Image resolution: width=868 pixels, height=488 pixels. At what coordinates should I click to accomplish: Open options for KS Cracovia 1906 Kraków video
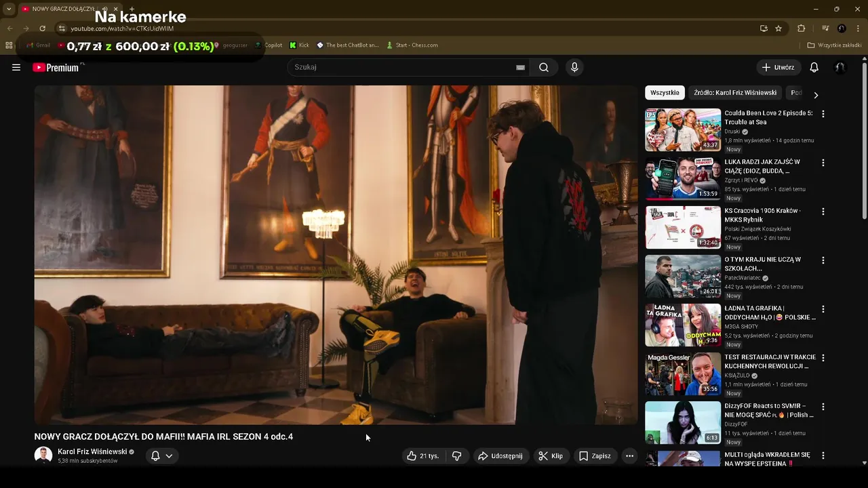click(x=823, y=211)
